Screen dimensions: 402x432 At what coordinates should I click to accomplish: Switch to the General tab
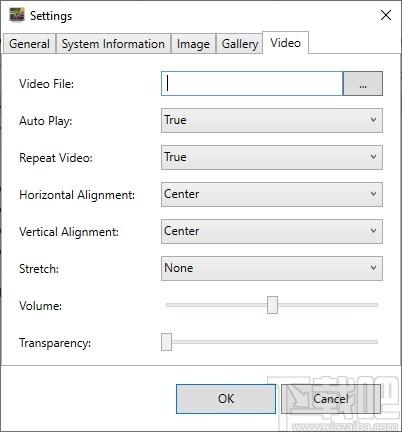pos(29,44)
